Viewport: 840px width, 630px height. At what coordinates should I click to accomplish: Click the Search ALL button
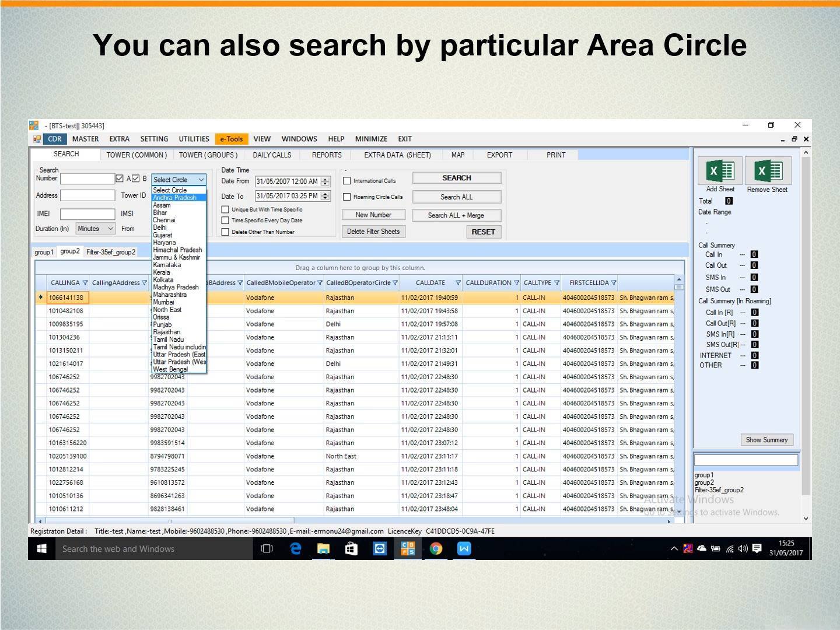[x=457, y=197]
